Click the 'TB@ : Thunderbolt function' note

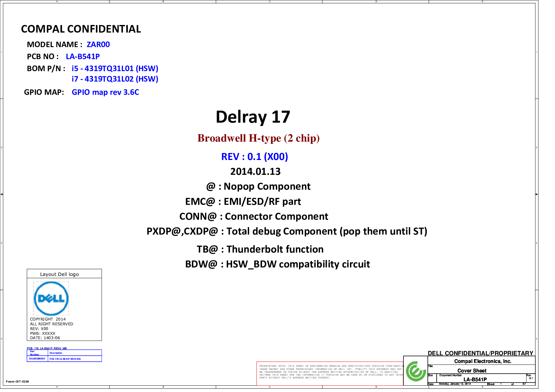click(260, 249)
